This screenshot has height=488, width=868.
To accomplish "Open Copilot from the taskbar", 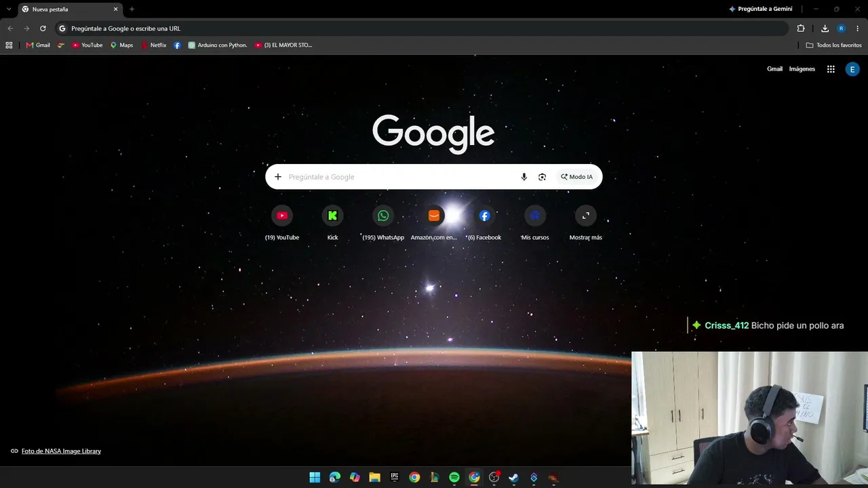I will coord(355,477).
